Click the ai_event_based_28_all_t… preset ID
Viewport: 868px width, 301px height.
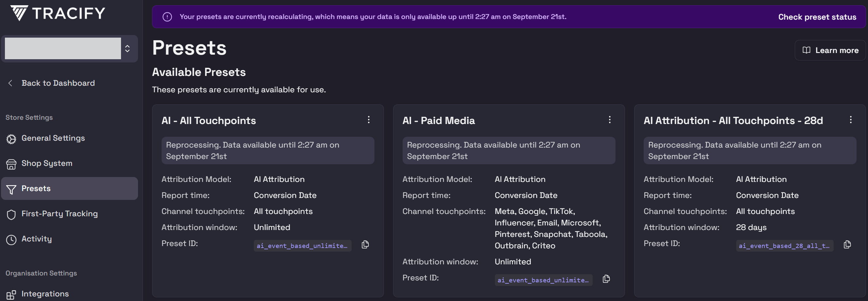tap(784, 246)
